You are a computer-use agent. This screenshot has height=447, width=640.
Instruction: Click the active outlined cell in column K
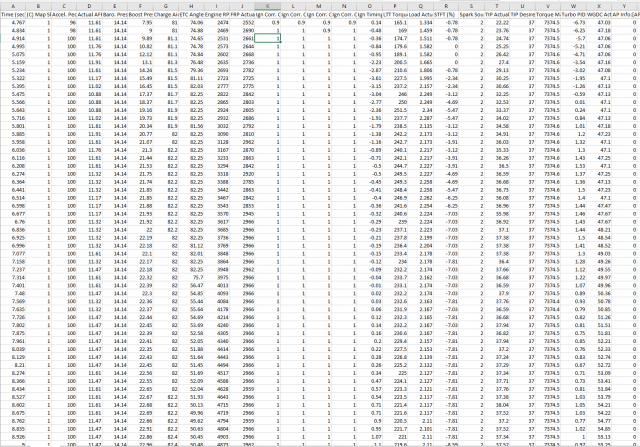point(267,38)
